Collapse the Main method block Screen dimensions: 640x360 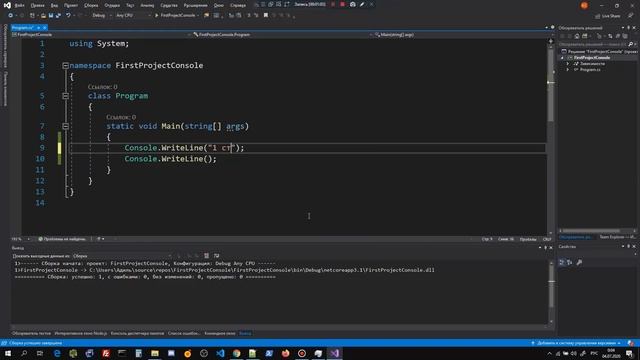65,126
